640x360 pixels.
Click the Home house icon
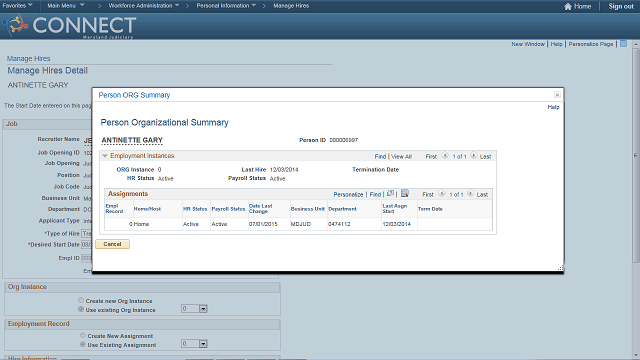(567, 6)
